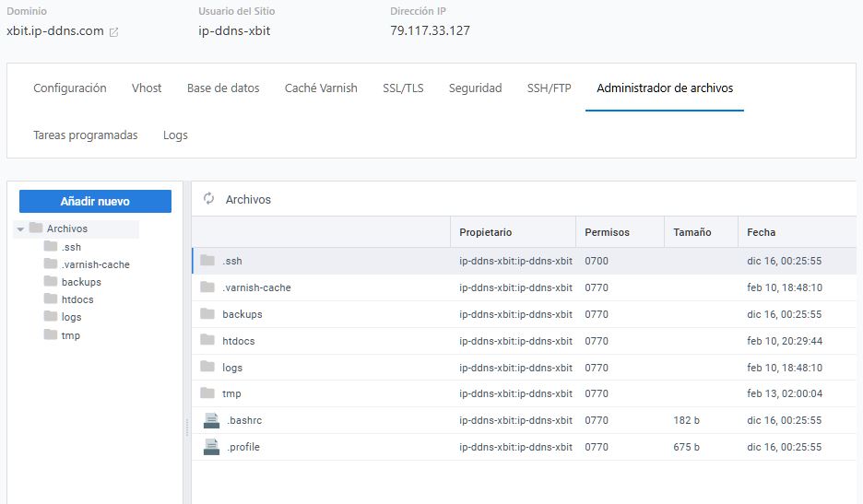Click the .bashrc file name
The width and height of the screenshot is (863, 504).
pyautogui.click(x=244, y=420)
